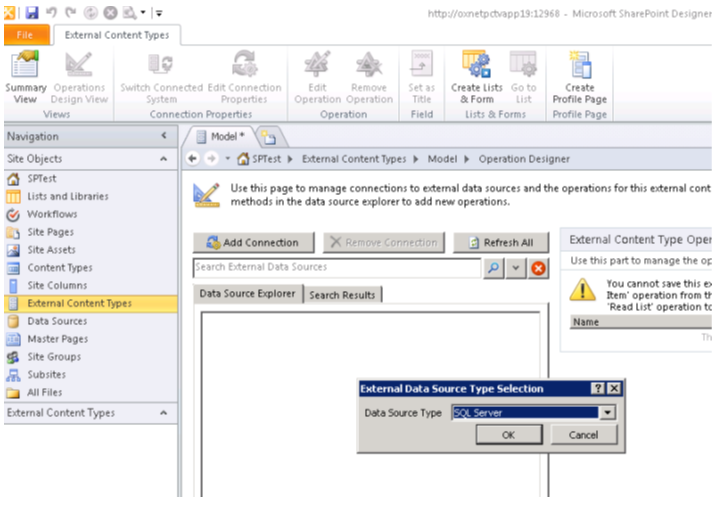This screenshot has height=507, width=723.
Task: Open Site Groups in navigation
Action: click(x=54, y=357)
